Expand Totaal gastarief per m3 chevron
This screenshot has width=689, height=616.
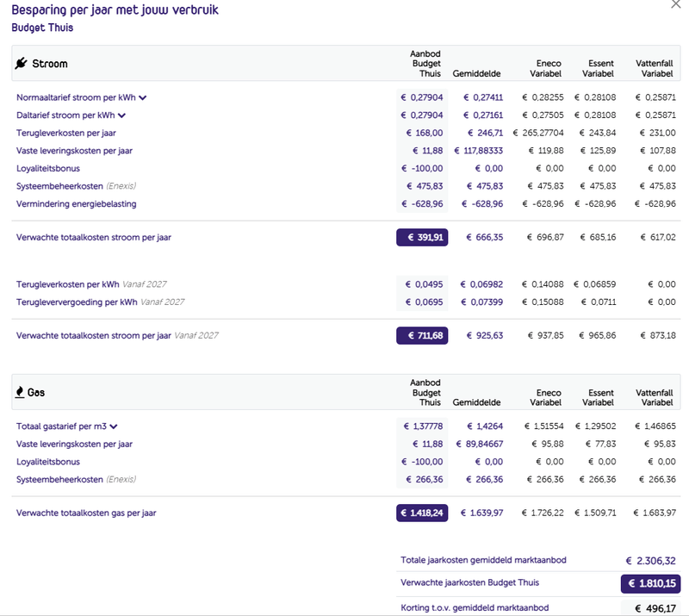tap(114, 426)
